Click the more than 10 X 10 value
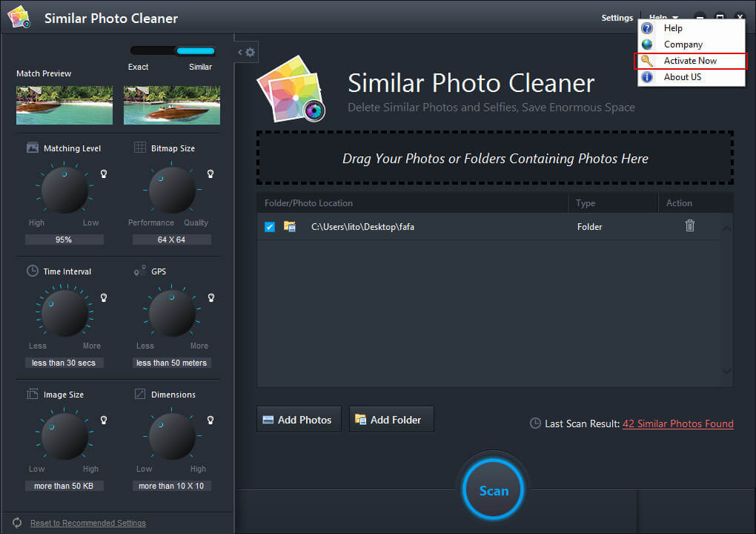This screenshot has width=756, height=534. (172, 486)
